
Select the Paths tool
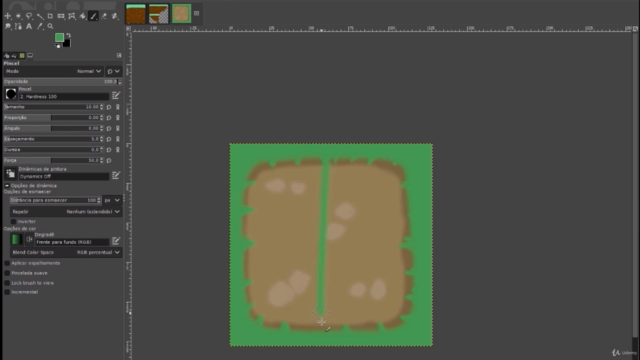18,26
